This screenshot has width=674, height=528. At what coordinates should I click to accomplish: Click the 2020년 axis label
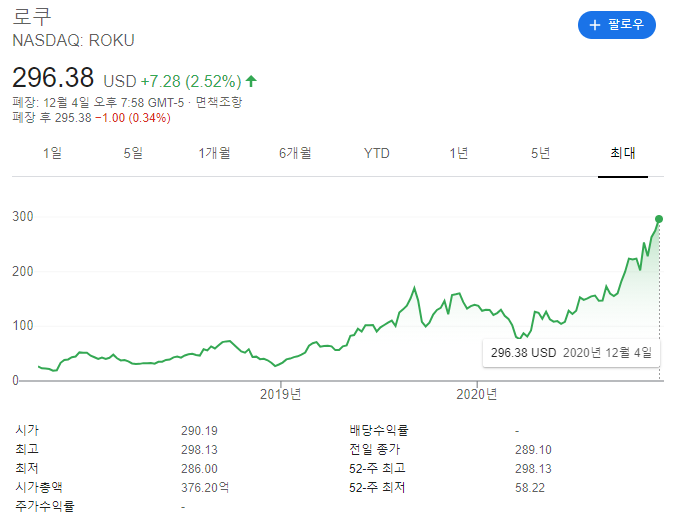(477, 394)
